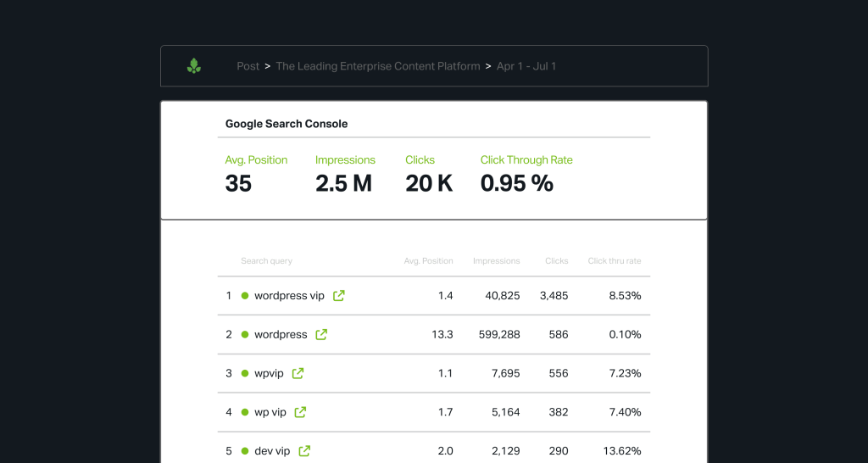Viewport: 868px width, 463px height.
Task: Select the 'Apr 1 - Jul 1' date range
Action: [x=526, y=66]
